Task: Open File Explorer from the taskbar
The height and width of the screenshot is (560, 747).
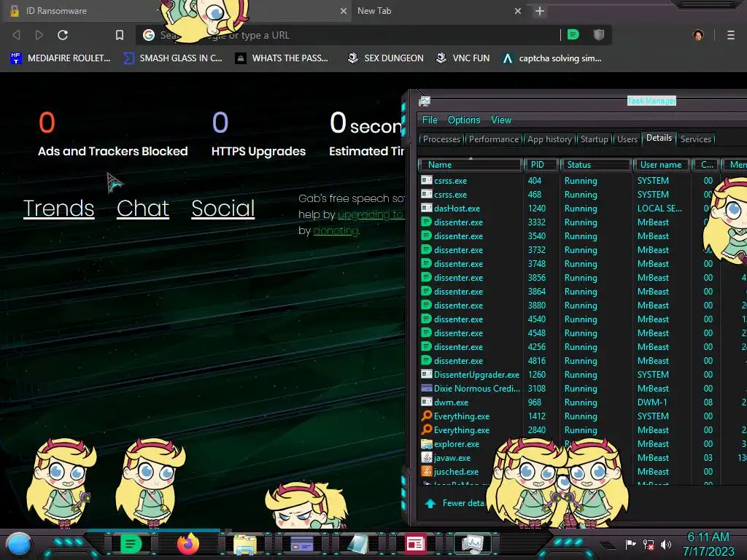Action: click(245, 544)
